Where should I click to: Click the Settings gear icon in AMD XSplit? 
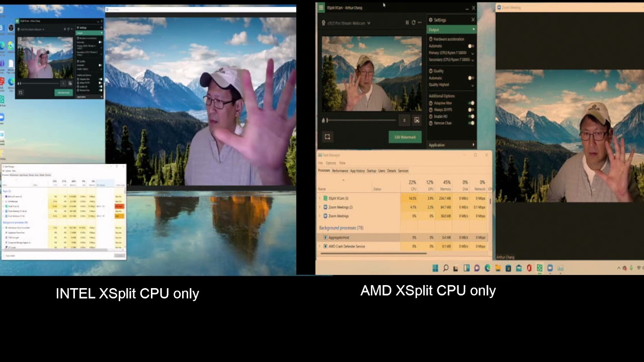[x=431, y=20]
